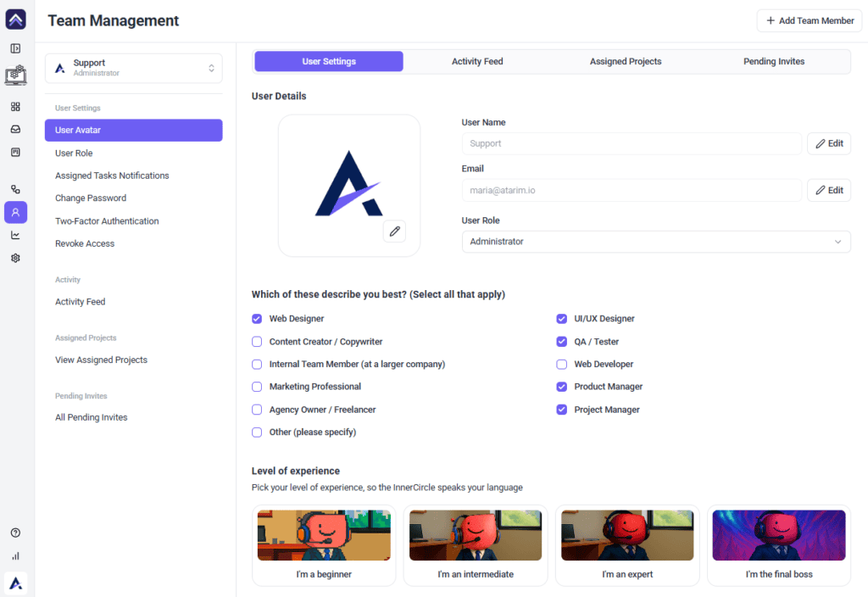Open the laptop-with-gears workspace icon
868x597 pixels.
coord(15,75)
